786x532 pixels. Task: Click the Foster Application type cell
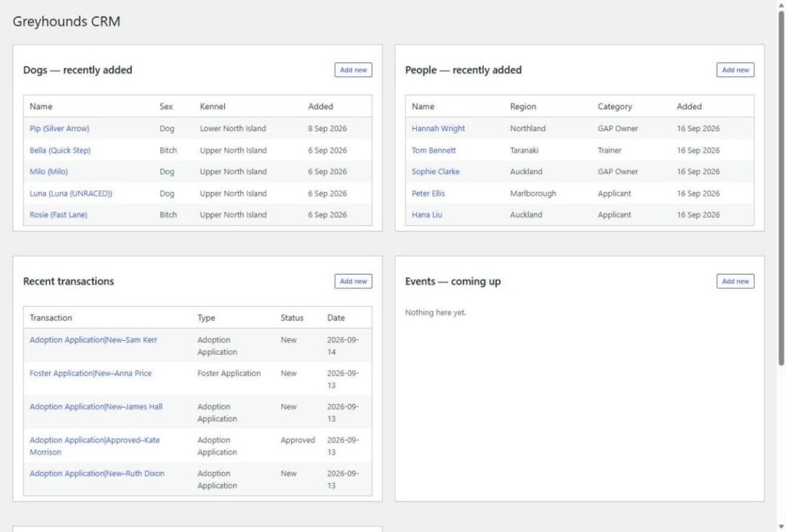[x=229, y=373]
